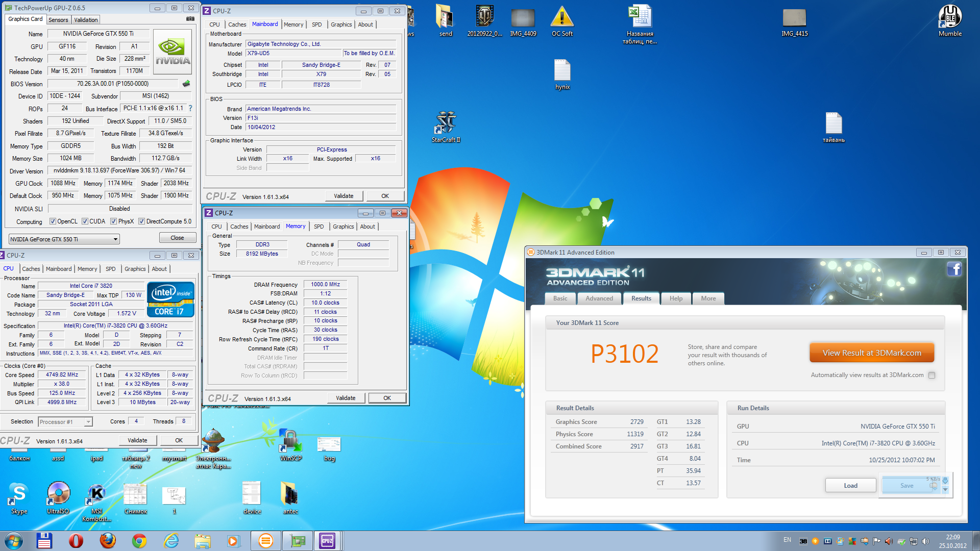Toggle the DirectCompute 5.0 checkbox

point(141,221)
